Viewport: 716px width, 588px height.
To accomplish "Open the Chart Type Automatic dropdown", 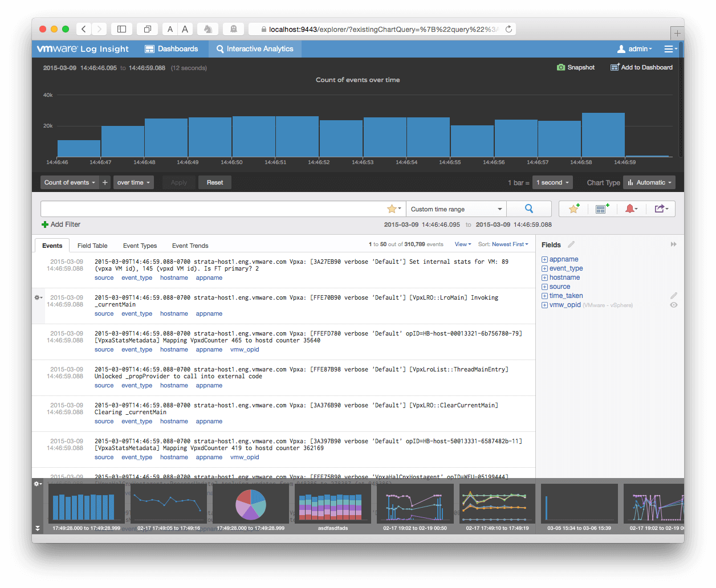I will pos(649,182).
